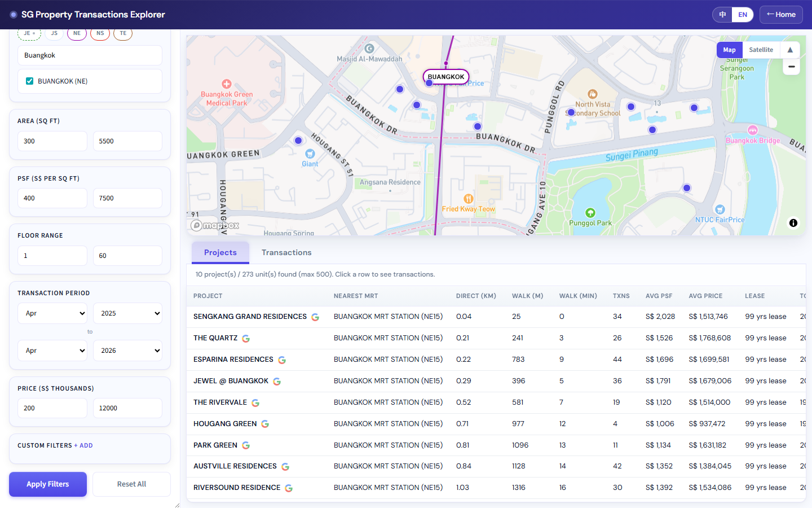Open the start year dropdown (2025)
This screenshot has width=812, height=508.
tap(127, 313)
